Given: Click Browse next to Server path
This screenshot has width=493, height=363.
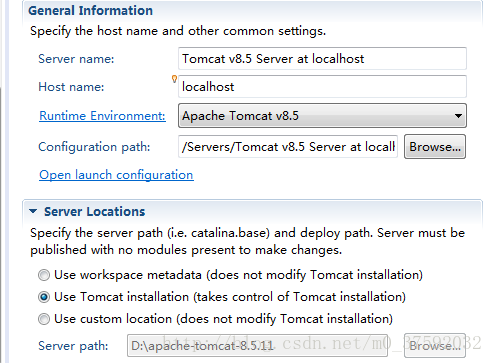Looking at the screenshot, I should [x=435, y=345].
